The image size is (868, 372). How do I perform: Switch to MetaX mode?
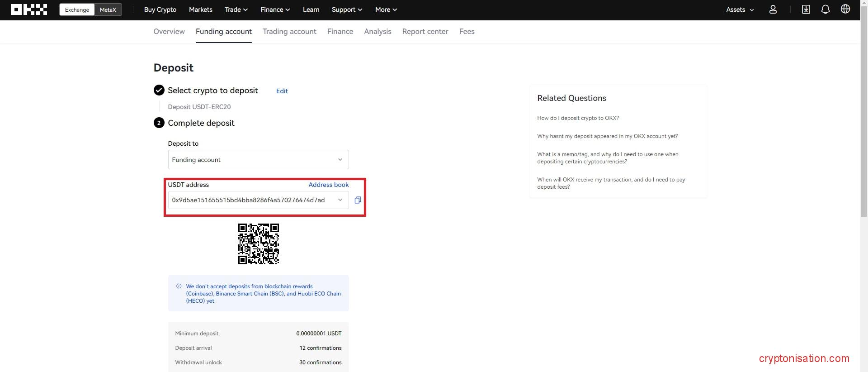[108, 10]
